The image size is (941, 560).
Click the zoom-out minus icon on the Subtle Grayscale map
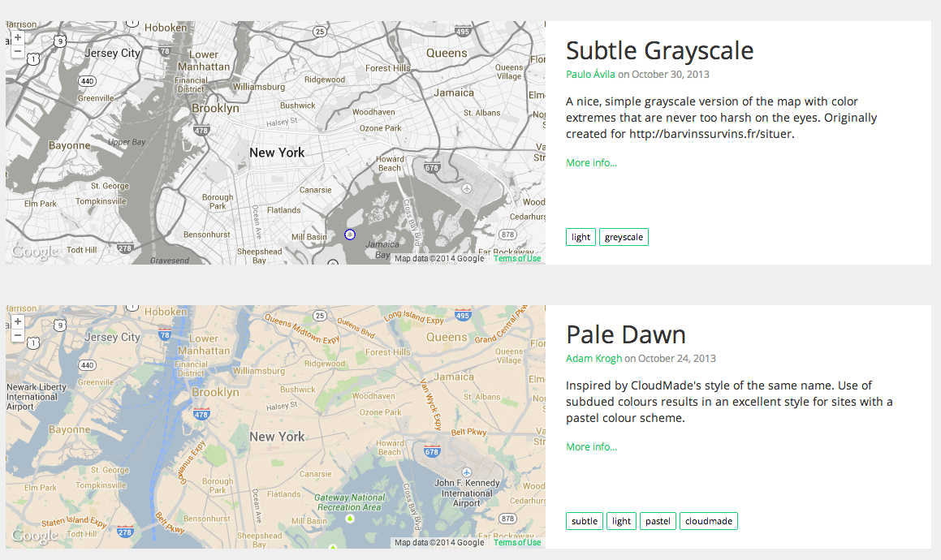click(17, 51)
